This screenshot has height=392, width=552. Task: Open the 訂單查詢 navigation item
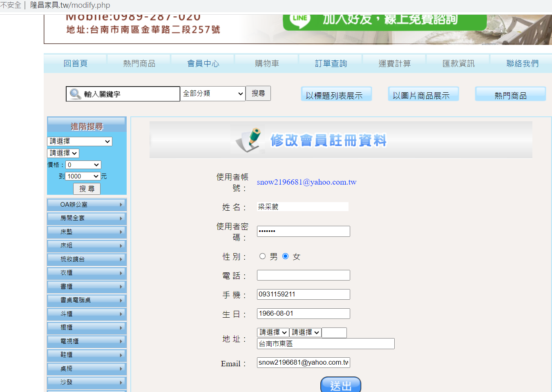click(331, 63)
